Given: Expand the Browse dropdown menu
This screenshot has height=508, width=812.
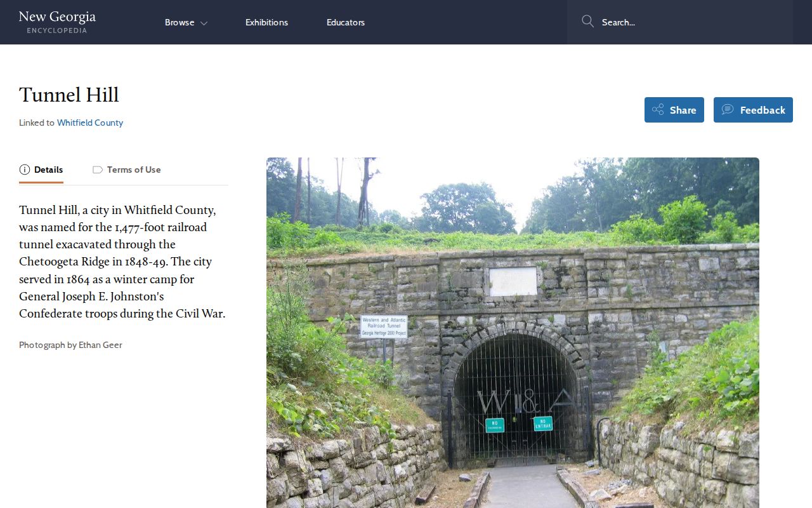Looking at the screenshot, I should 186,22.
